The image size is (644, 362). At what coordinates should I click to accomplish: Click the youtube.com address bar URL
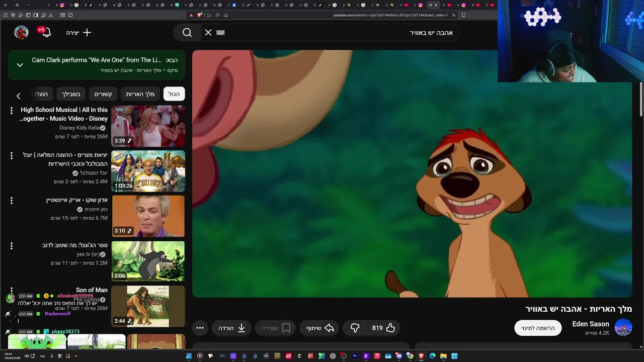click(390, 15)
